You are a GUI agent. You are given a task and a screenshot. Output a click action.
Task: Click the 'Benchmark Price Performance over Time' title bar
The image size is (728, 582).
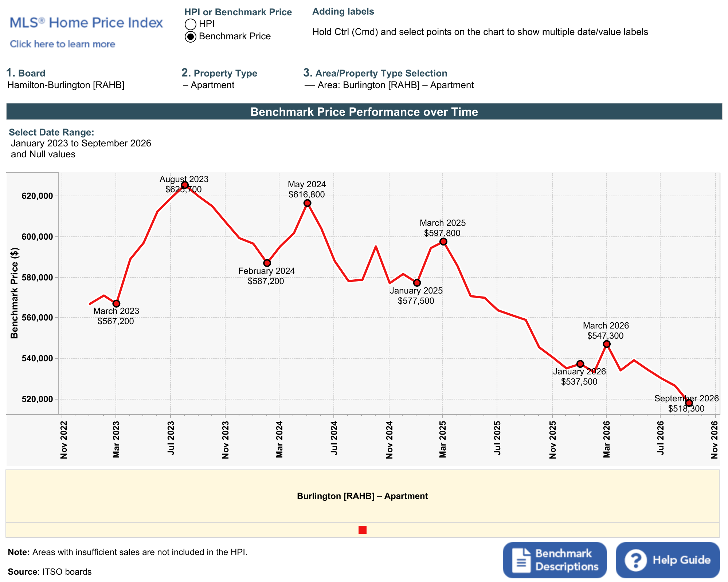point(364,111)
